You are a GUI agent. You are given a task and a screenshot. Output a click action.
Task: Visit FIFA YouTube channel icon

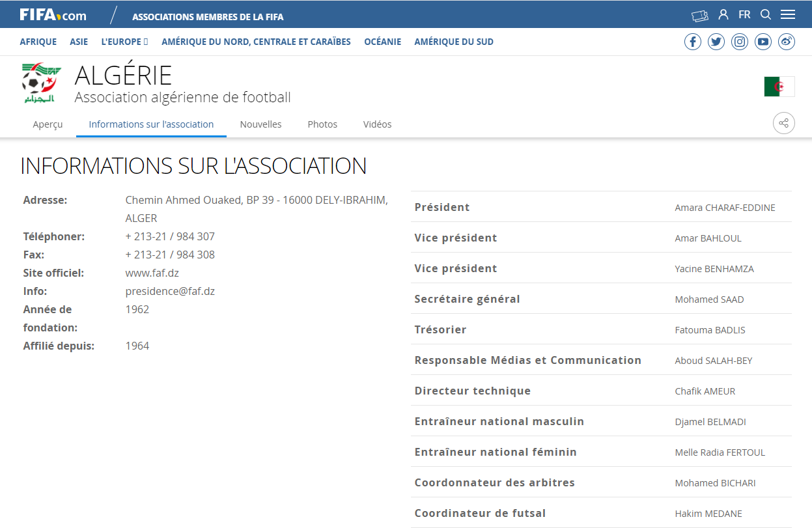tap(763, 42)
